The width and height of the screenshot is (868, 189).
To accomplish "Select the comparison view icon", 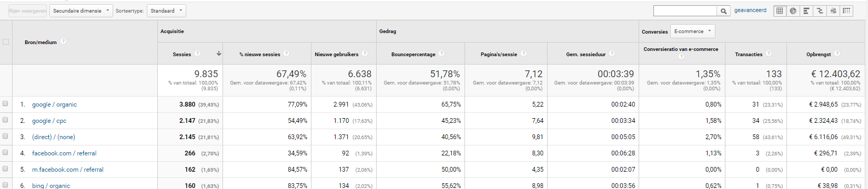I will pyautogui.click(x=820, y=10).
